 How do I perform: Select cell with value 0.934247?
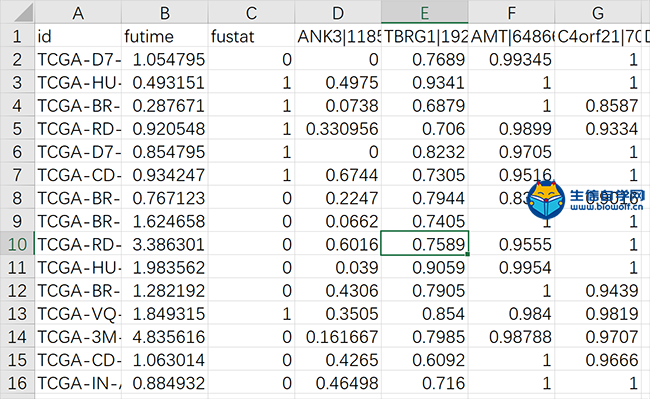pyautogui.click(x=165, y=174)
